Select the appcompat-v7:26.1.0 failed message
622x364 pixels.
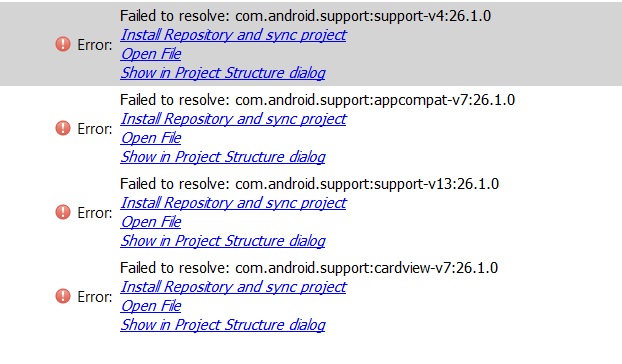click(317, 100)
